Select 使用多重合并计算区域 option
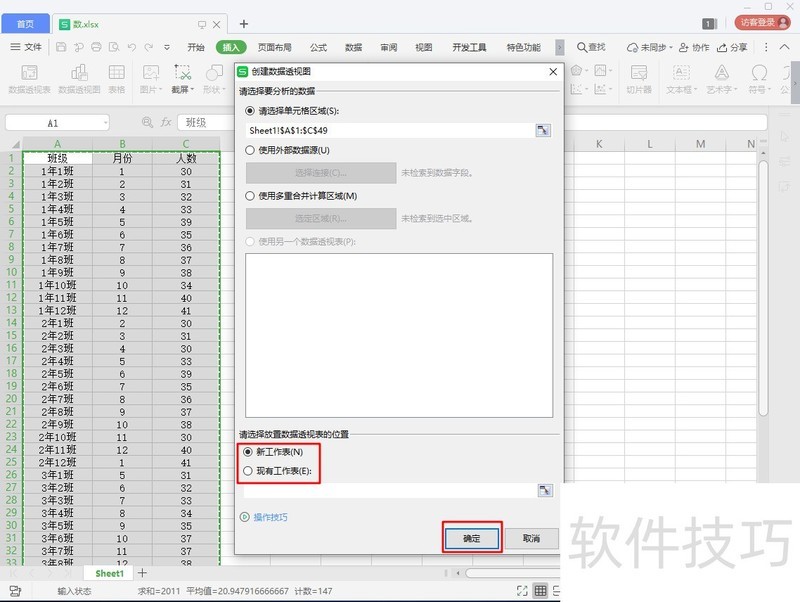Image resolution: width=800 pixels, height=602 pixels. 251,195
